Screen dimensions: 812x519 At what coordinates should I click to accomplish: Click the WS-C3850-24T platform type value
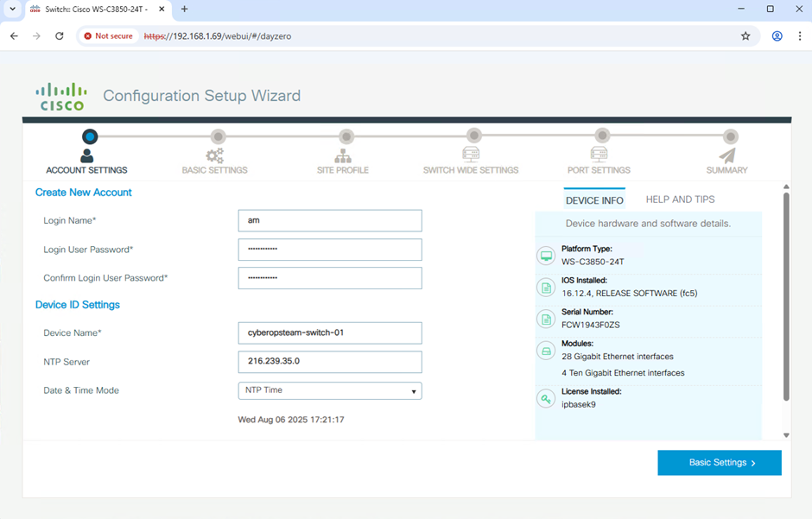pyautogui.click(x=593, y=262)
